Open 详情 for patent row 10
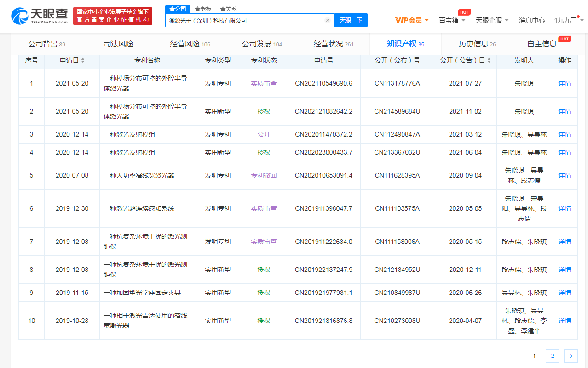 point(565,321)
